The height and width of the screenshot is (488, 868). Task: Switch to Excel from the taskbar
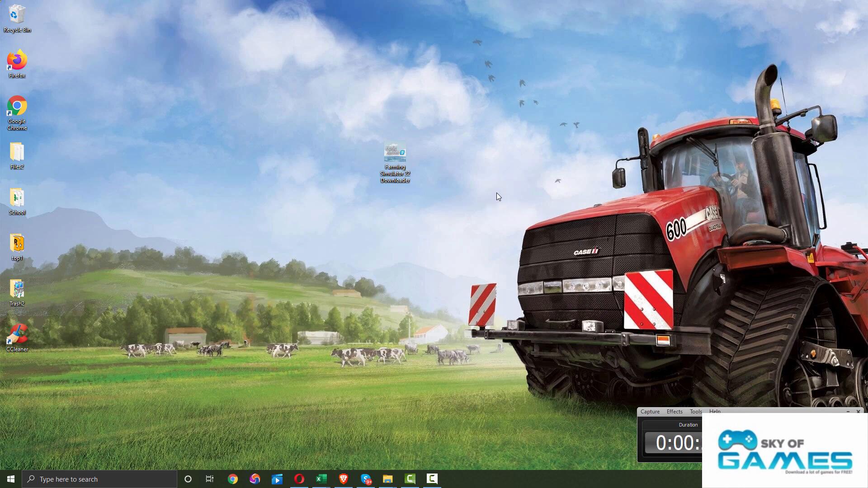coord(321,479)
